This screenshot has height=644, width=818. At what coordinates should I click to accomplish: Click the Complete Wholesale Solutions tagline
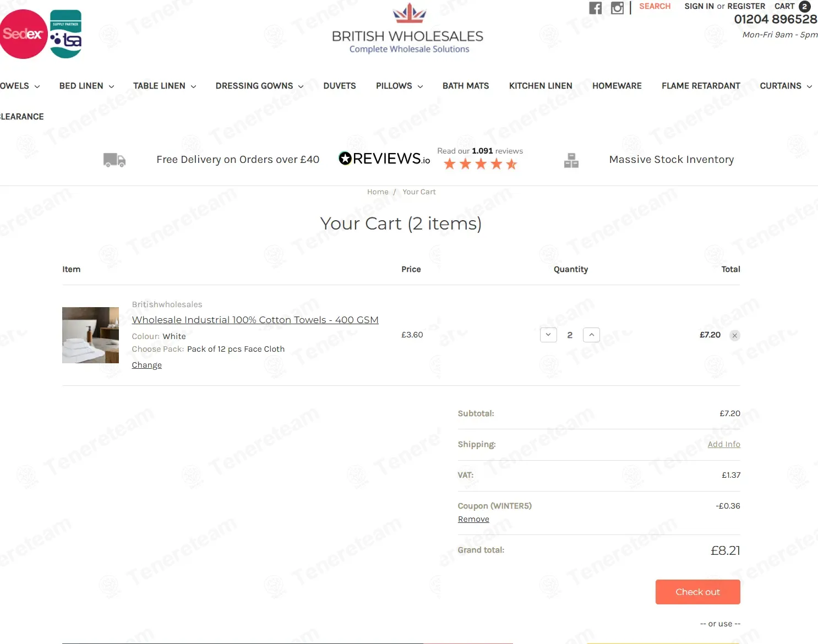(409, 49)
